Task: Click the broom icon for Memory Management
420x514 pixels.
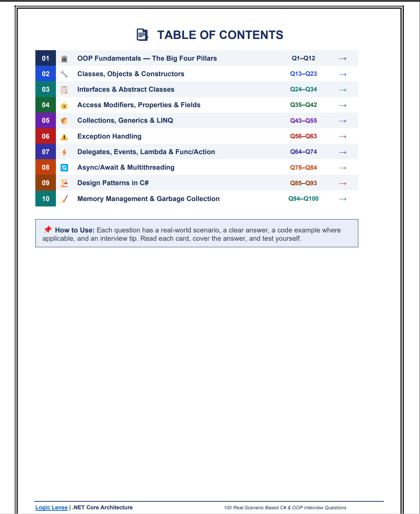Action: click(64, 199)
